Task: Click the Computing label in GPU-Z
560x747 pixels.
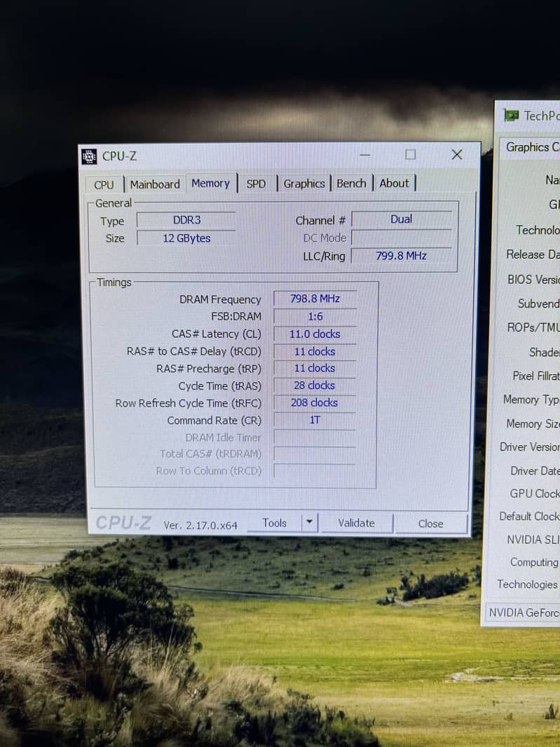Action: pos(534,562)
